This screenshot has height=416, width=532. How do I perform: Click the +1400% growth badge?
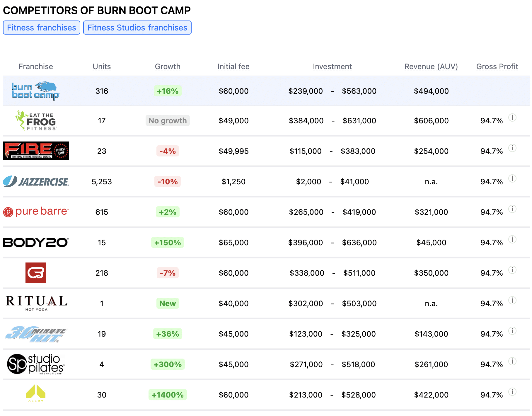(168, 395)
